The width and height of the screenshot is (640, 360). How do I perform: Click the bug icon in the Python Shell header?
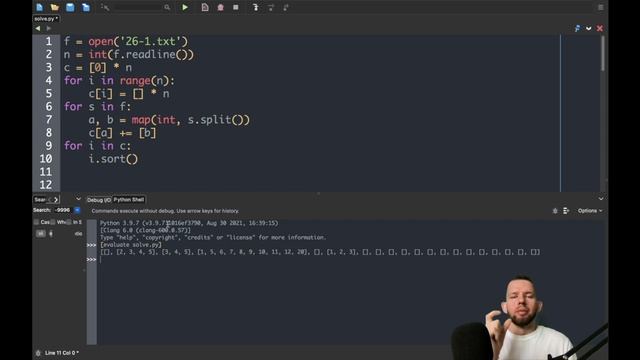tap(555, 211)
